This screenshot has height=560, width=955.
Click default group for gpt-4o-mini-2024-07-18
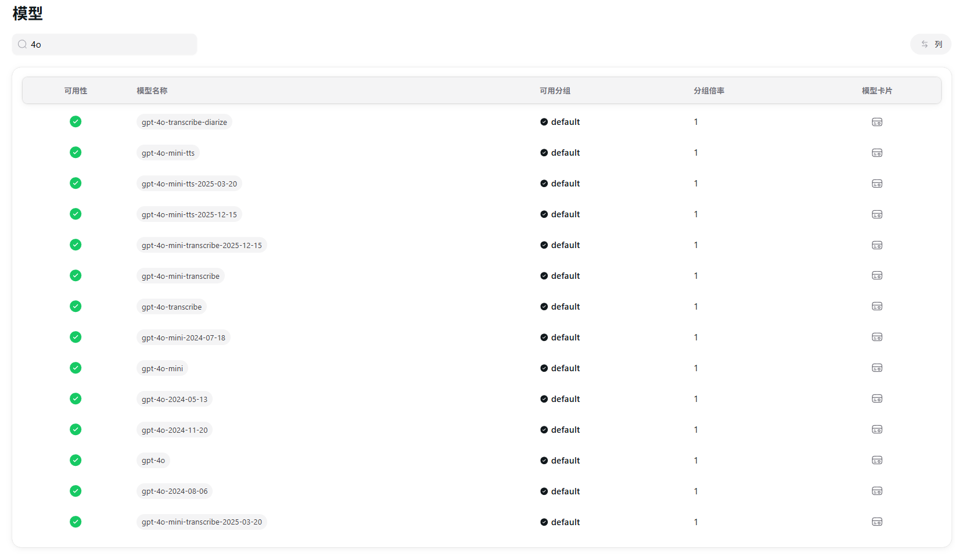click(560, 338)
